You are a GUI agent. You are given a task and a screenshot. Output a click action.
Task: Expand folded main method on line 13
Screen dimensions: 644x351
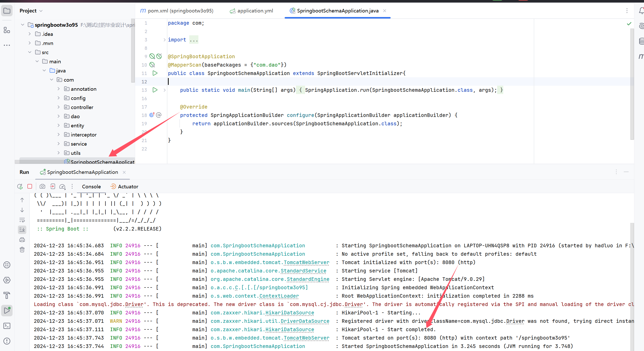pyautogui.click(x=164, y=90)
